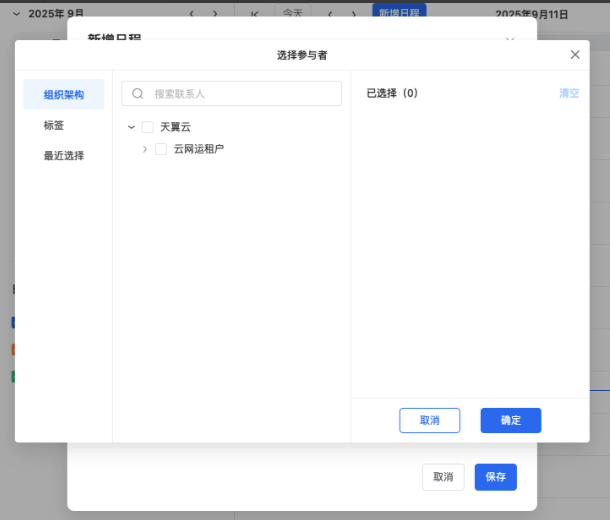Image resolution: width=610 pixels, height=520 pixels.
Task: Click 清空 to clear selected participants
Action: pyautogui.click(x=569, y=93)
